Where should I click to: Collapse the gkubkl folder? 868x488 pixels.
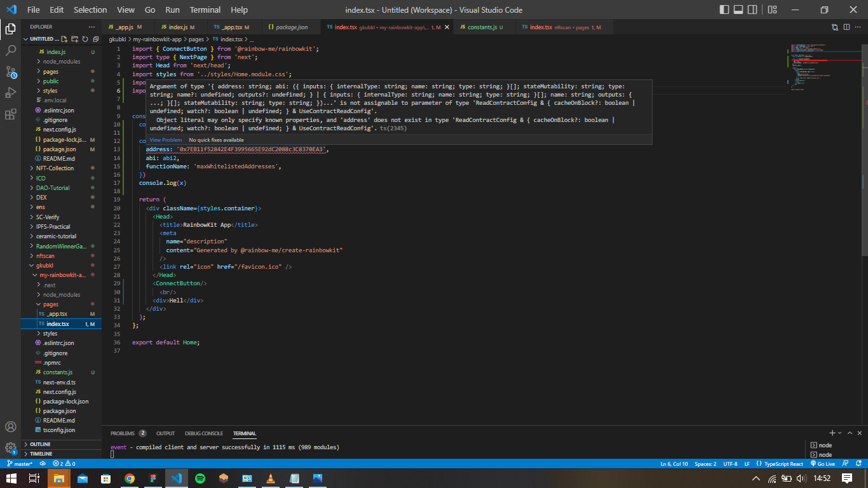[61, 266]
